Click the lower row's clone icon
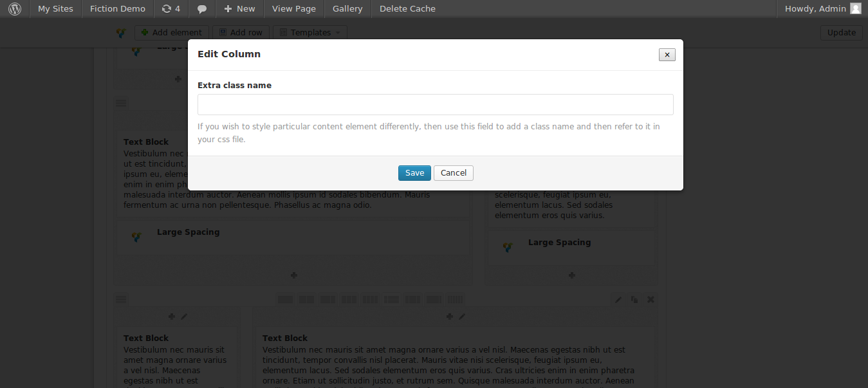This screenshot has height=388, width=868. click(634, 299)
